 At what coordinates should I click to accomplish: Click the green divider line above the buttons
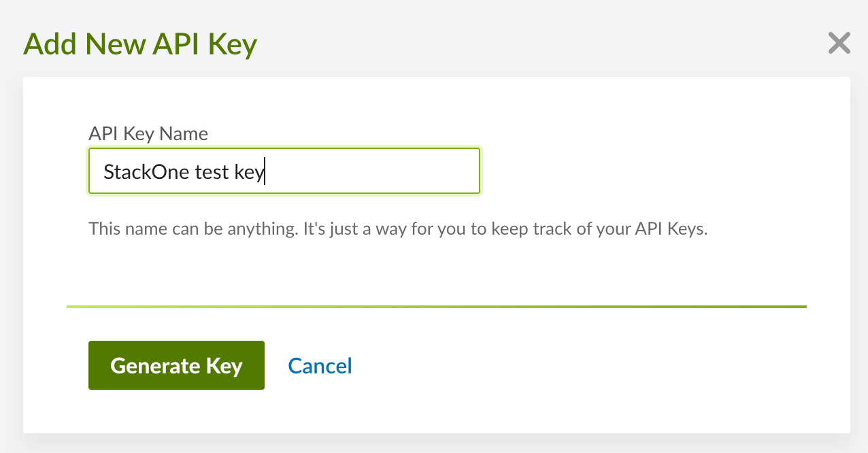pyautogui.click(x=437, y=307)
